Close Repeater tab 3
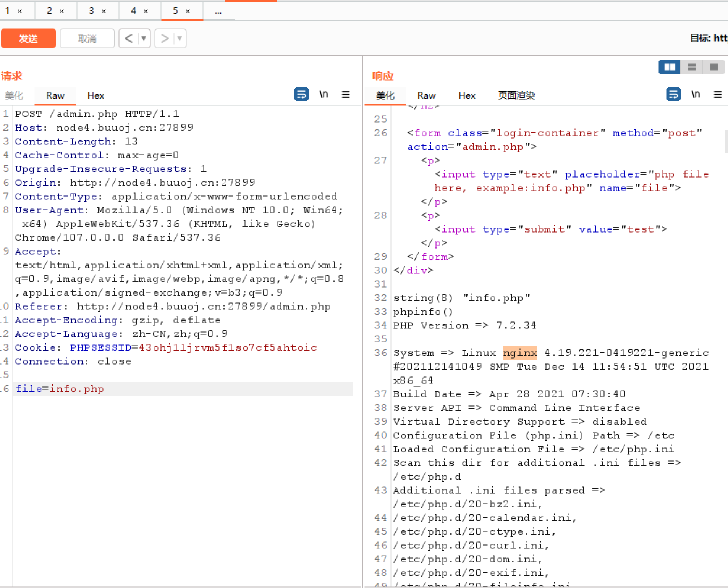728x588 pixels. tap(104, 11)
